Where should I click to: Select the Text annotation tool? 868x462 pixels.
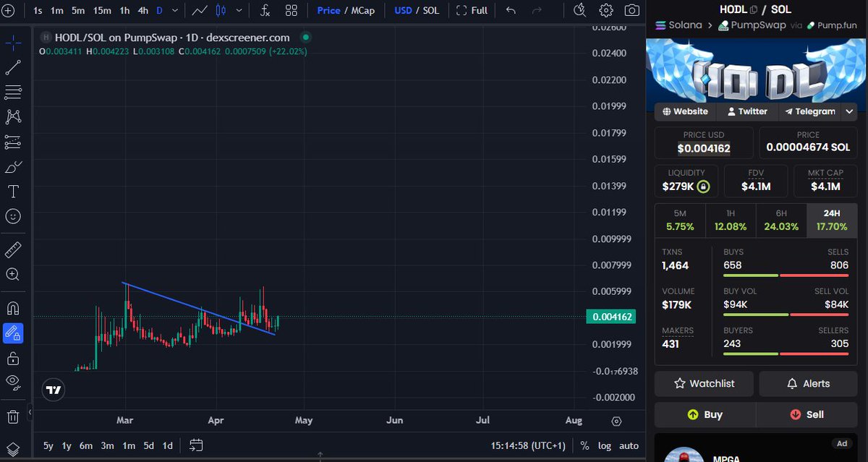coord(14,191)
